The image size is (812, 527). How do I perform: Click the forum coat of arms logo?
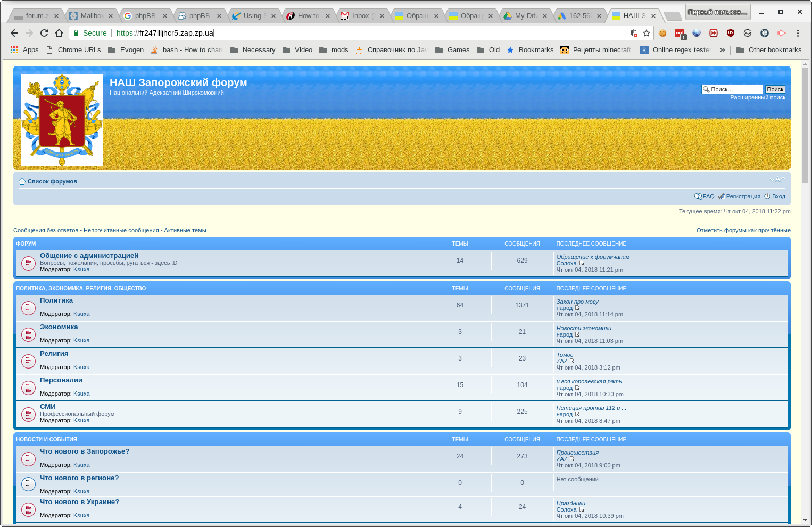tap(62, 120)
